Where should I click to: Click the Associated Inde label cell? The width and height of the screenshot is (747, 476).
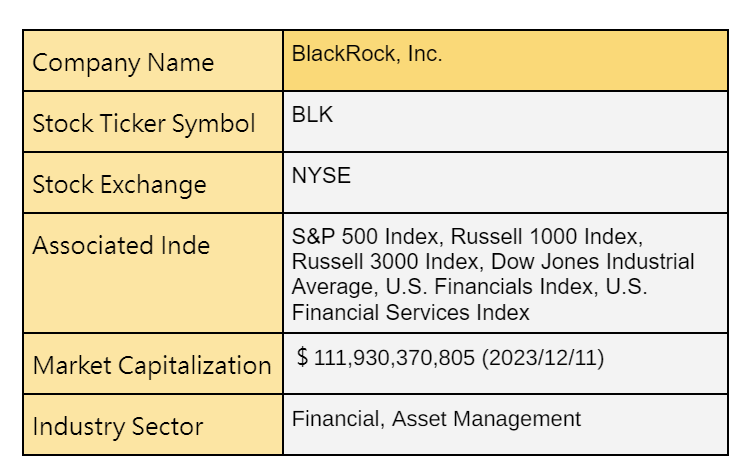click(x=121, y=246)
